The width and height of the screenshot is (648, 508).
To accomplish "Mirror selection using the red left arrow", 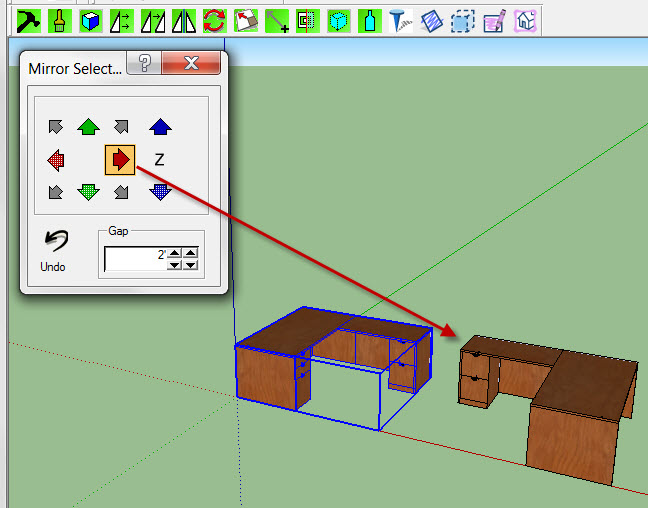I will coord(57,159).
